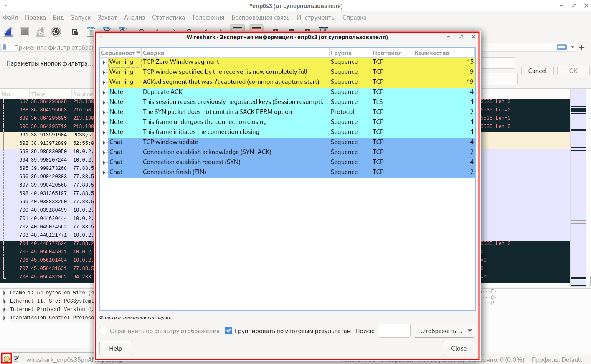Expand the TCP Zero Window segment row

click(104, 62)
